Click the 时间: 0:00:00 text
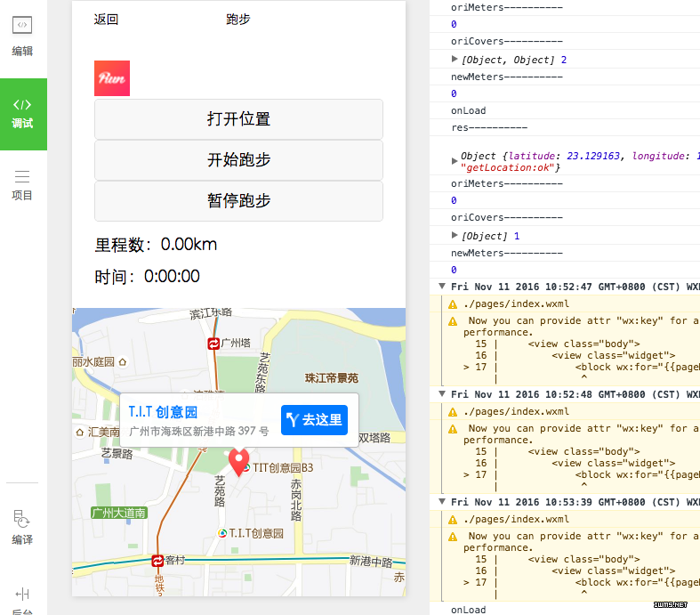The width and height of the screenshot is (700, 615). tap(148, 277)
